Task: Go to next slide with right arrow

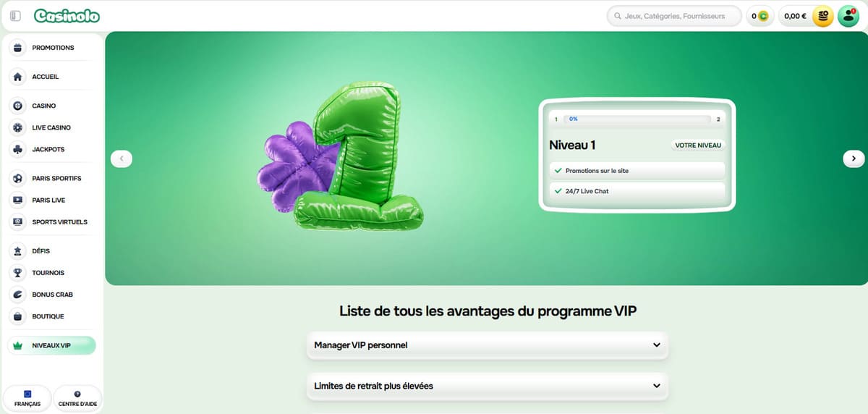Action: [854, 158]
